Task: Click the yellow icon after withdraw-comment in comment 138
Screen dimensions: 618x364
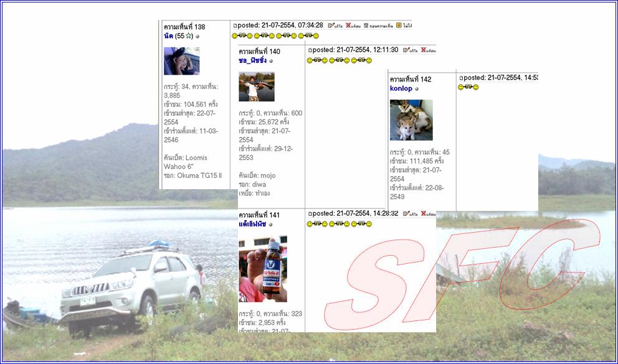Action: (x=399, y=25)
